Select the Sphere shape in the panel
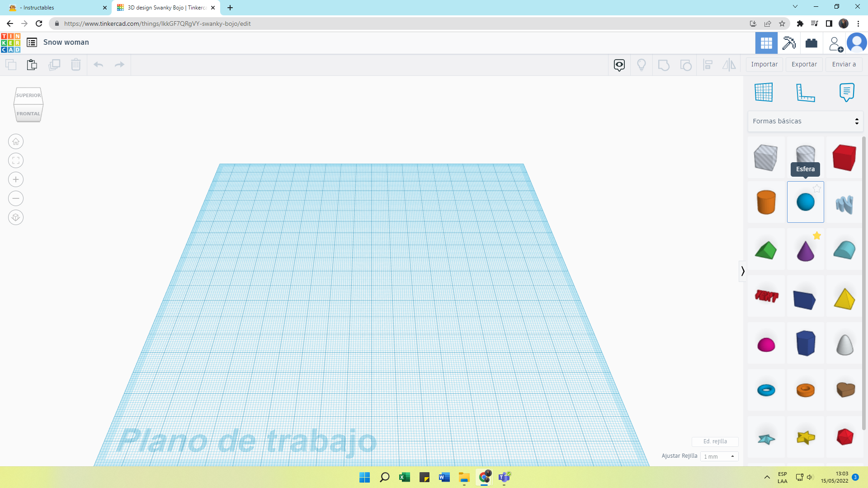 pos(805,202)
